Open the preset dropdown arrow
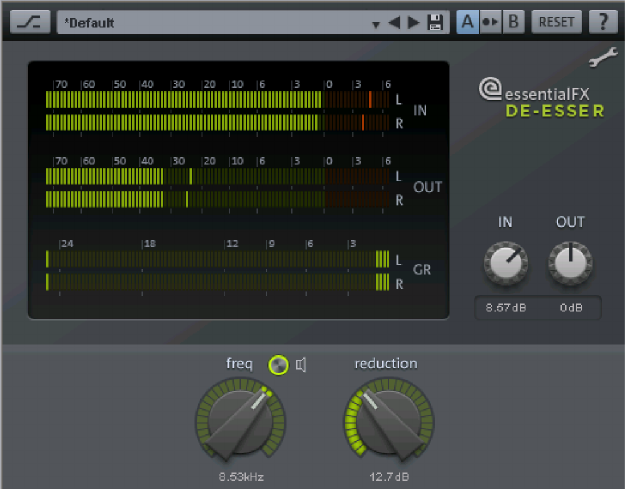The image size is (625, 489). click(x=375, y=24)
